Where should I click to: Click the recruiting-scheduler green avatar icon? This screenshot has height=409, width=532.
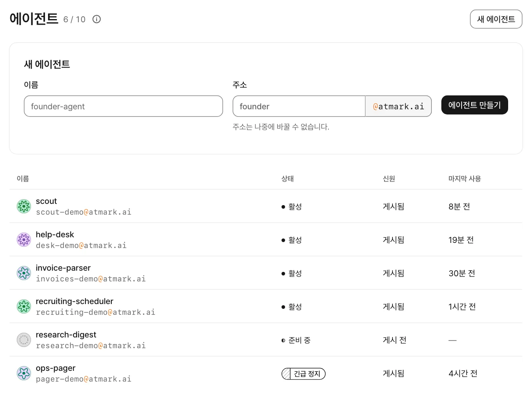point(24,306)
